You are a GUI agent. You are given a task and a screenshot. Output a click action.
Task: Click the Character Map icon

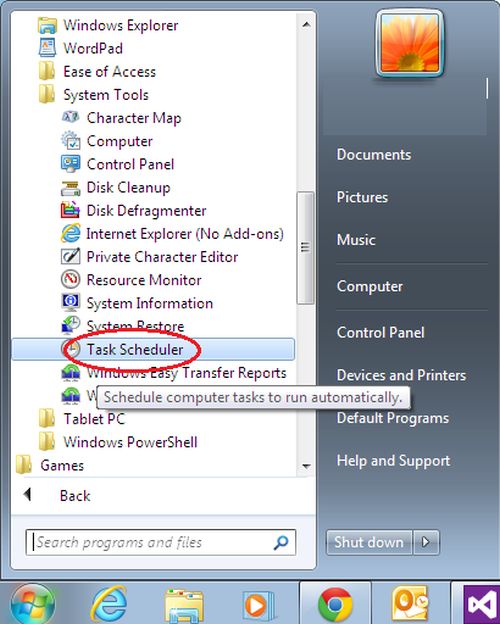pyautogui.click(x=70, y=117)
